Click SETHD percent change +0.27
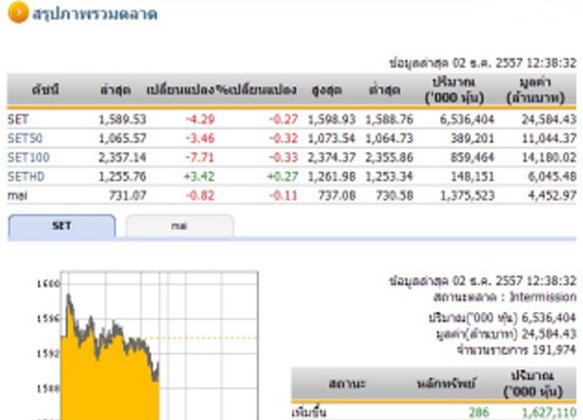Viewport: 583px width, 420px height. [x=283, y=177]
